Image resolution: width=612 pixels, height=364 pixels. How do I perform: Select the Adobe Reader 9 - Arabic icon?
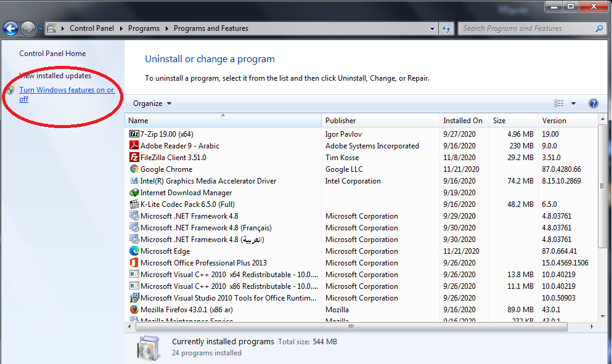coord(134,145)
